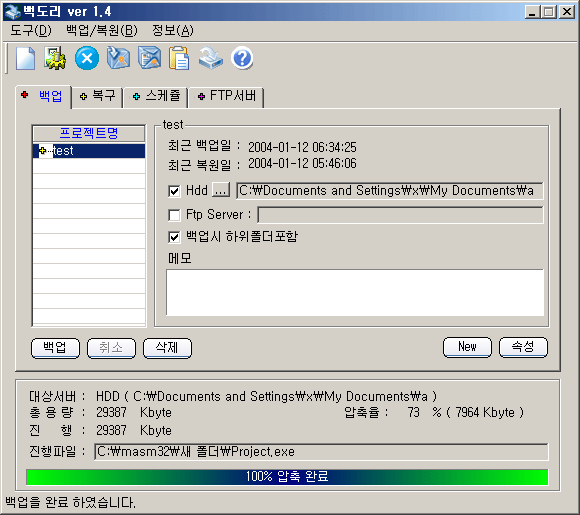Viewport: 580px width, 515px height.
Task: Click the 100% 압축 완료 progress bar
Action: pos(287,477)
